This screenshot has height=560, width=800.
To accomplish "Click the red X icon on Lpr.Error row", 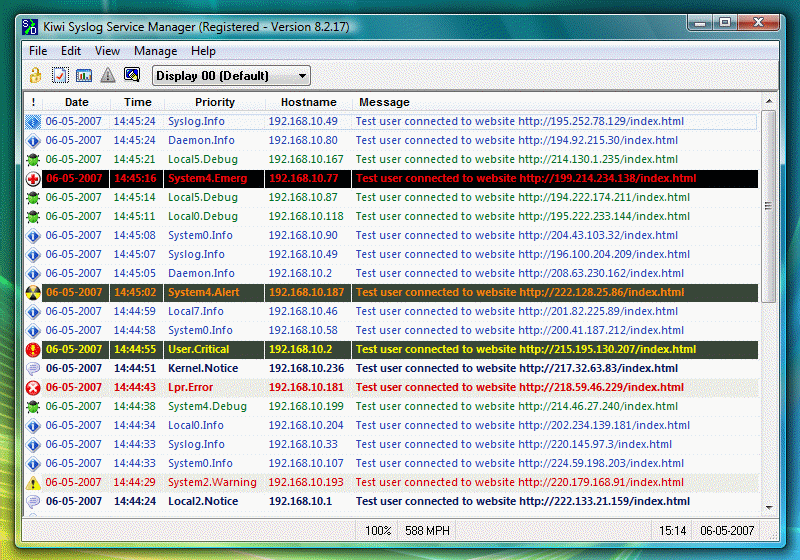I will point(33,388).
